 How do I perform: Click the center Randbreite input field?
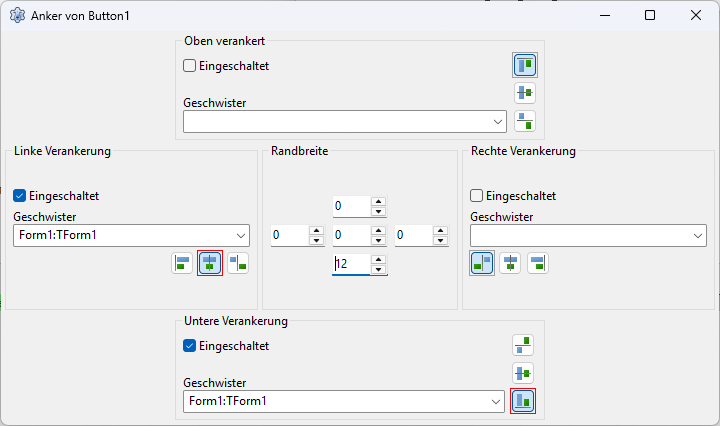[350, 236]
